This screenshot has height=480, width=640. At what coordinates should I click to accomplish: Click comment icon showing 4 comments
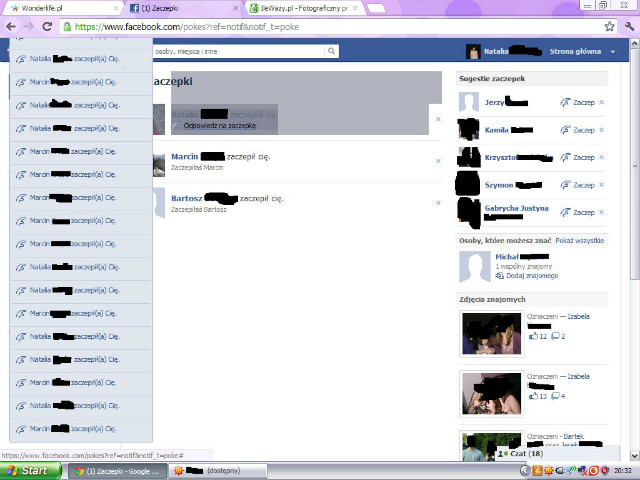click(x=555, y=396)
